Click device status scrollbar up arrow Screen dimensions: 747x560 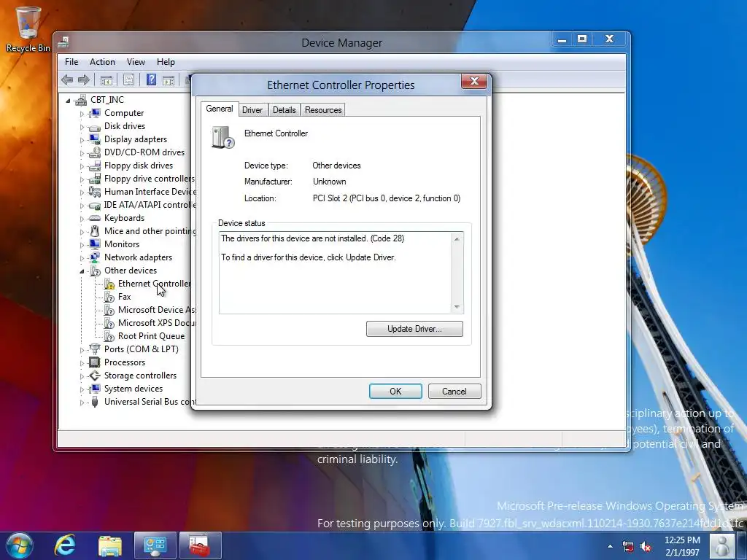(x=457, y=238)
